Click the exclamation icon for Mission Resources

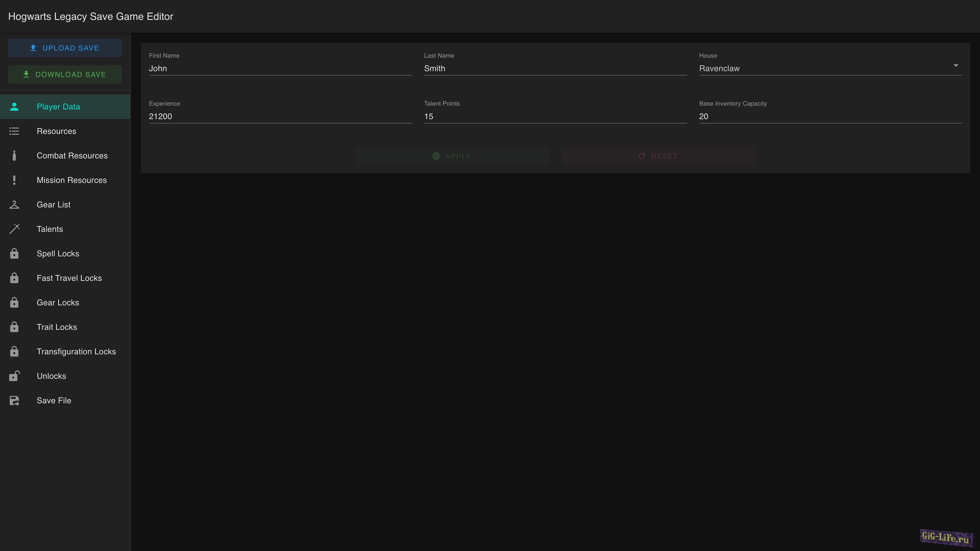click(14, 180)
